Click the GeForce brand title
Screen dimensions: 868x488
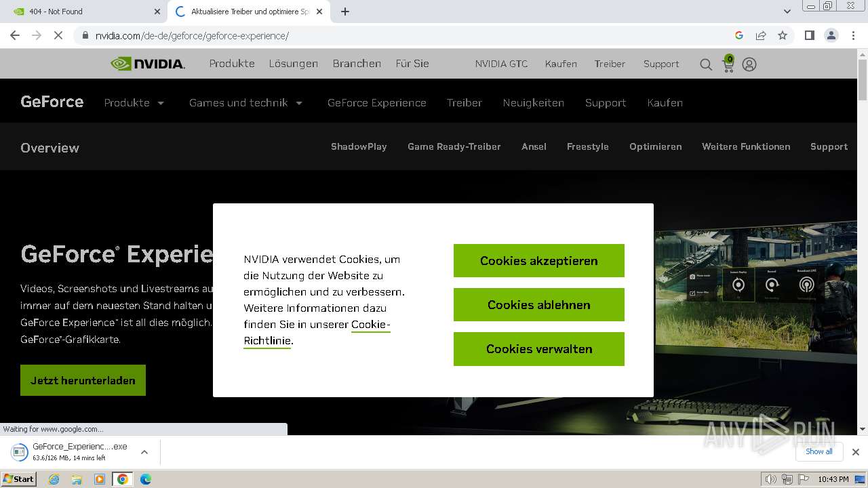pyautogui.click(x=52, y=102)
